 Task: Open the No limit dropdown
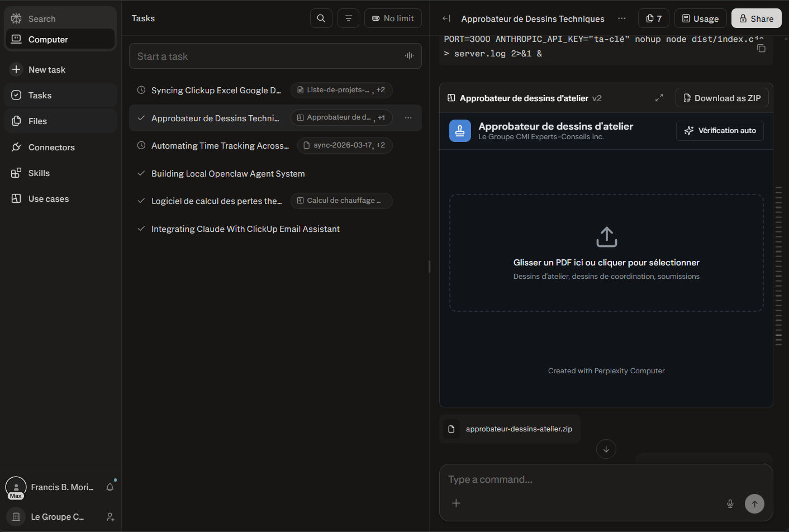click(393, 18)
